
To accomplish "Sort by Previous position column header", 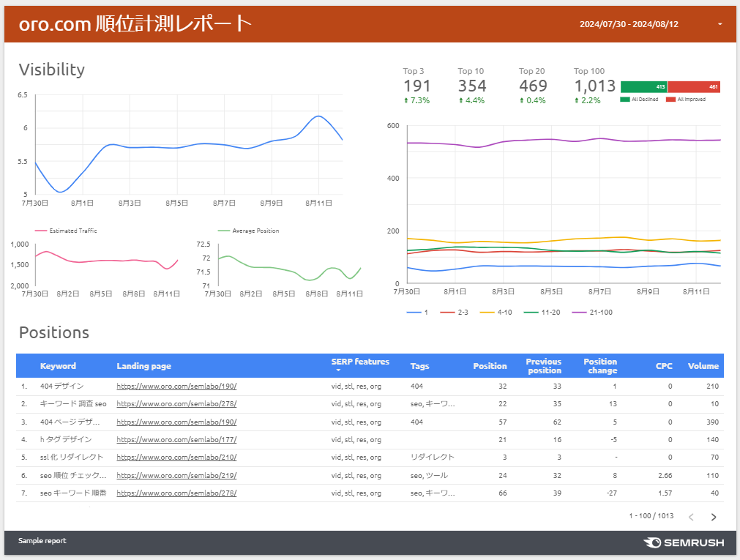I will [x=544, y=366].
